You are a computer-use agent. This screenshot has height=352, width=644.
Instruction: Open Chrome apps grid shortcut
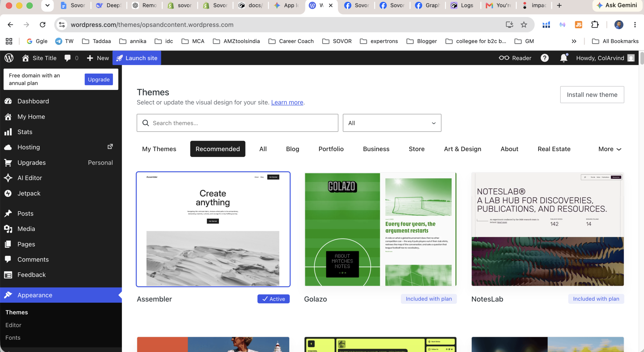pos(9,41)
